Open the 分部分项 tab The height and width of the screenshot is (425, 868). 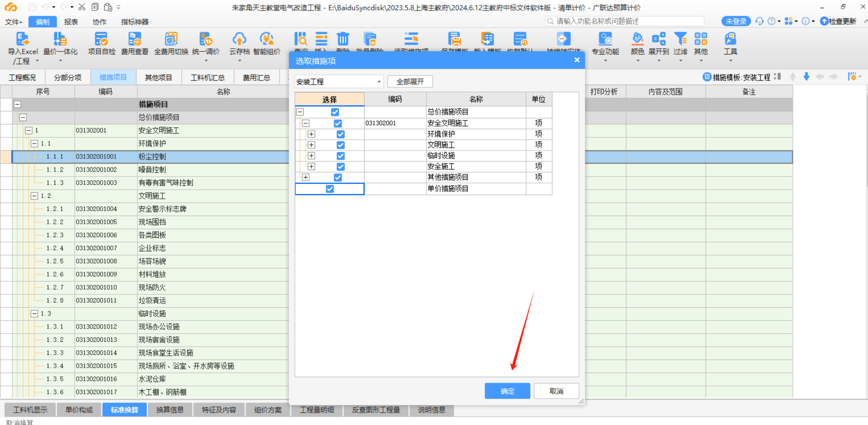[68, 77]
